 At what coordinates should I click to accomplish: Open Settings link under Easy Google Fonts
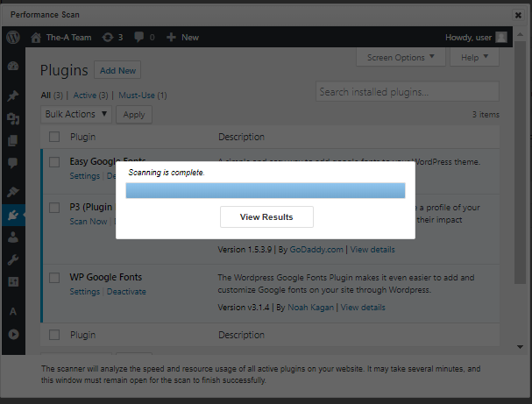[85, 176]
